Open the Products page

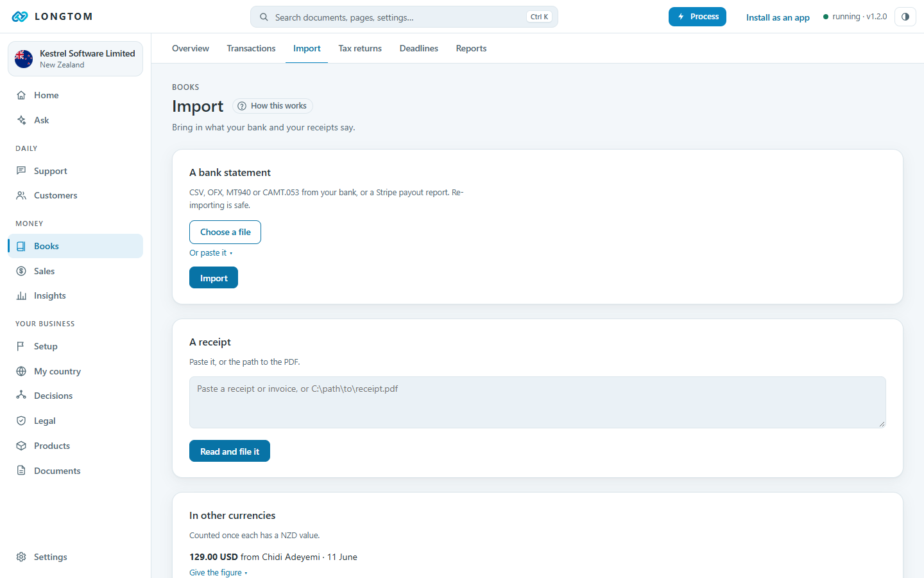(75, 446)
